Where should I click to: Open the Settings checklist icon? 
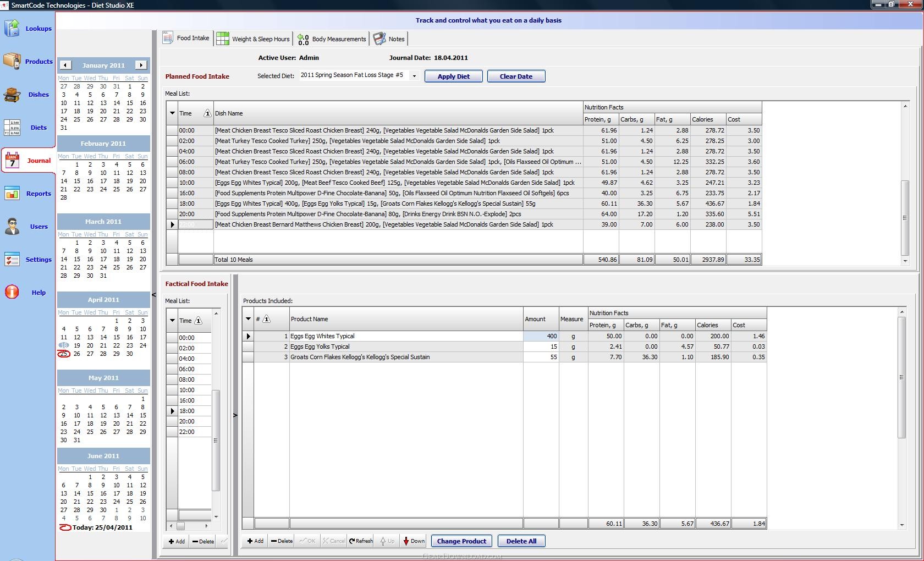12,259
